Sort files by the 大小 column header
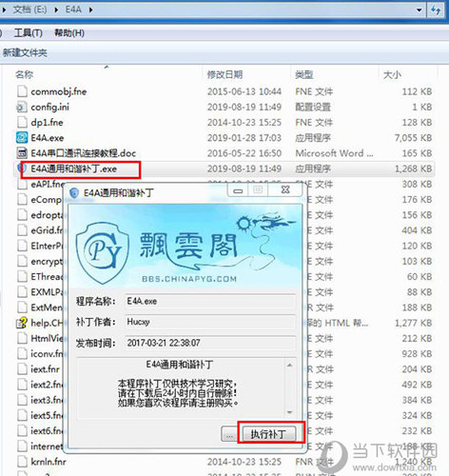The height and width of the screenshot is (476, 449). pos(392,75)
